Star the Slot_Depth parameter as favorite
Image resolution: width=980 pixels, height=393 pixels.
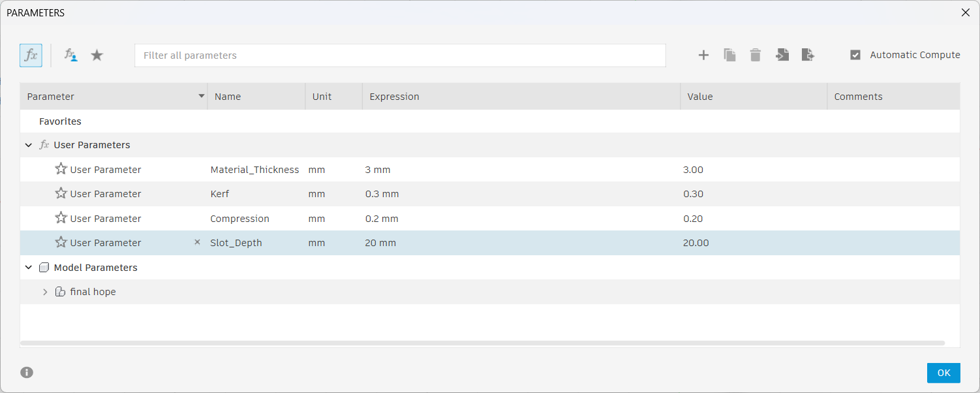point(61,242)
